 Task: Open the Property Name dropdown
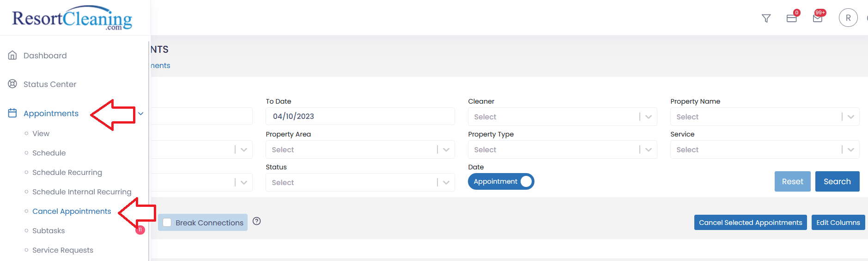[x=765, y=117]
